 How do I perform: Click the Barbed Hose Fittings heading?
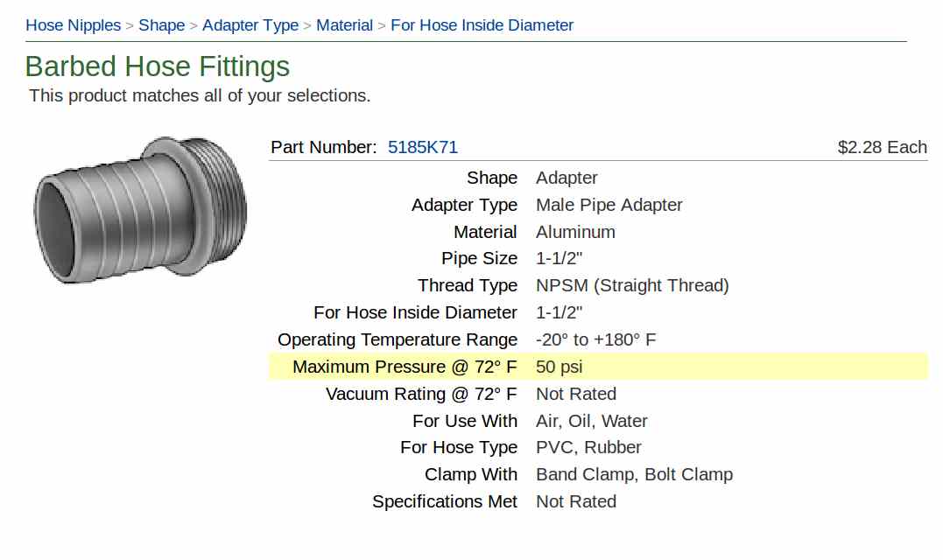[158, 66]
